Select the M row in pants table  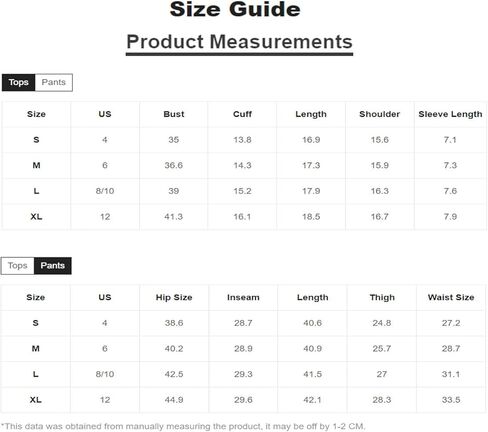(243, 349)
